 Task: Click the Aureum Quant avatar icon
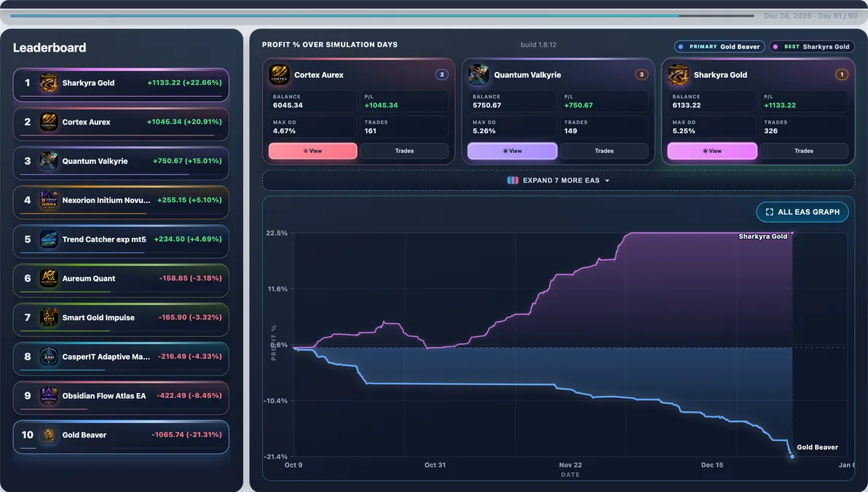pyautogui.click(x=49, y=278)
